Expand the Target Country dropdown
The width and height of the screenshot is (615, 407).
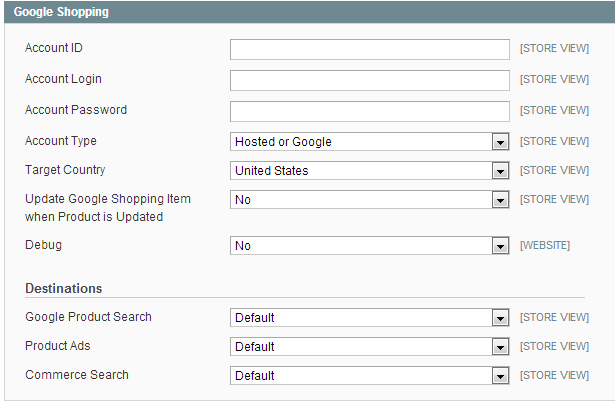[x=369, y=171]
